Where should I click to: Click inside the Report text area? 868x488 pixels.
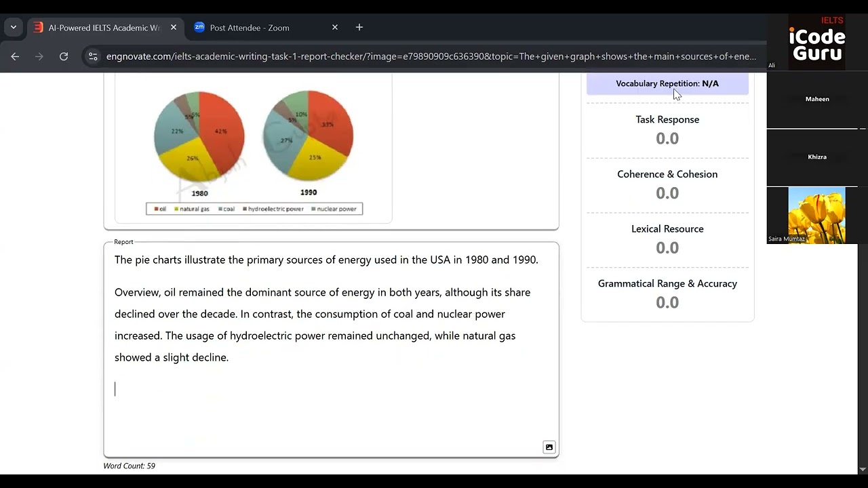click(x=331, y=349)
